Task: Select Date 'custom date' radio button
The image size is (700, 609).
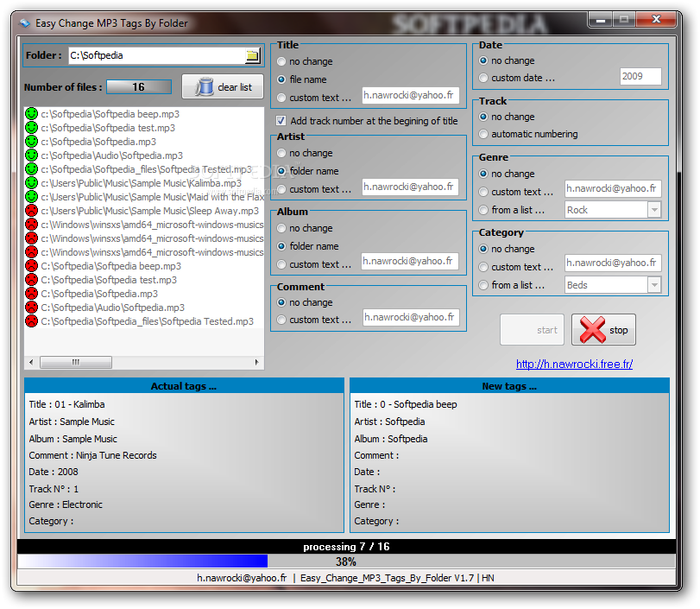Action: pyautogui.click(x=483, y=78)
